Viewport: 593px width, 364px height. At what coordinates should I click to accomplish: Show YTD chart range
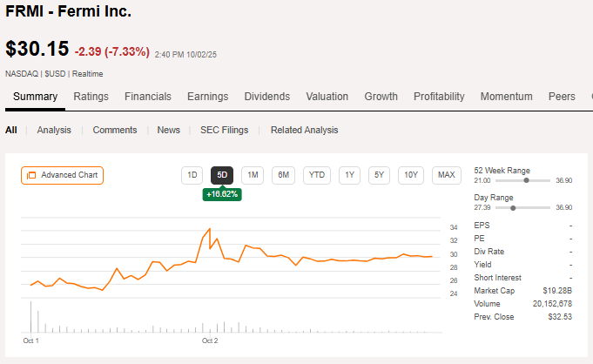[x=317, y=175]
